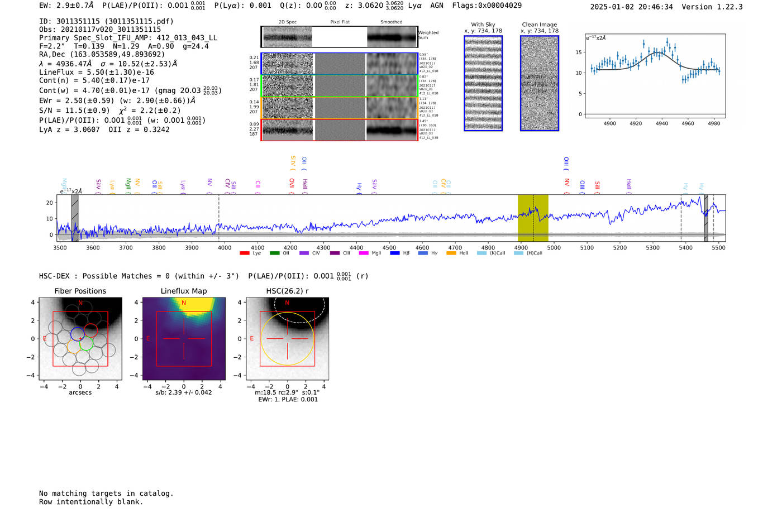This screenshot has height=532, width=782.
Task: Open the HSC(26.2) r image panel
Action: pyautogui.click(x=287, y=339)
